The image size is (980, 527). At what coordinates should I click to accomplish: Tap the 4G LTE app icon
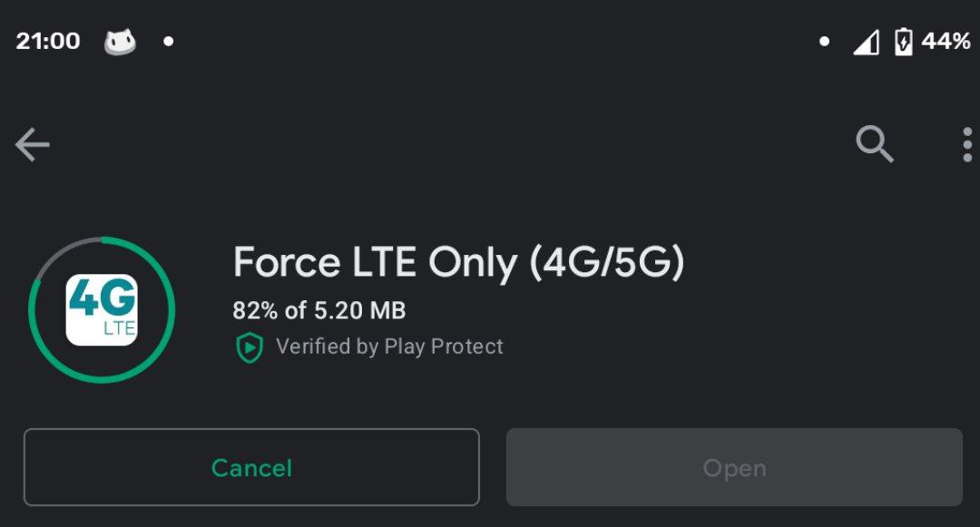click(x=102, y=309)
